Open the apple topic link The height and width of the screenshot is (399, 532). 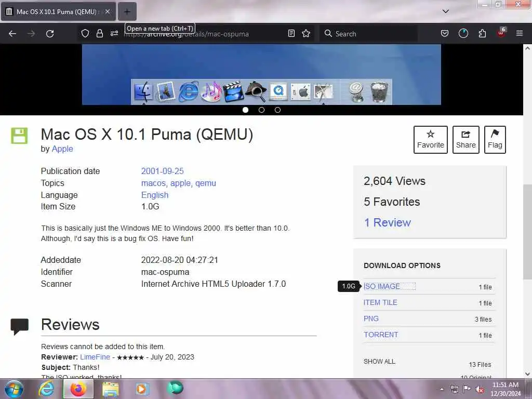pos(181,183)
